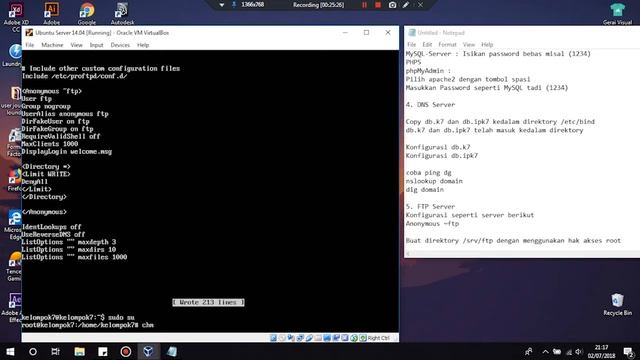Open the recorder pencil drawing tool
This screenshot has height=360, width=640.
pyautogui.click(x=406, y=5)
